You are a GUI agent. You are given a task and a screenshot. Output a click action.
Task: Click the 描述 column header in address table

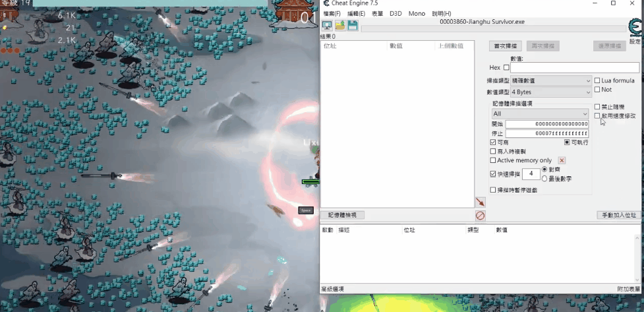pyautogui.click(x=369, y=230)
